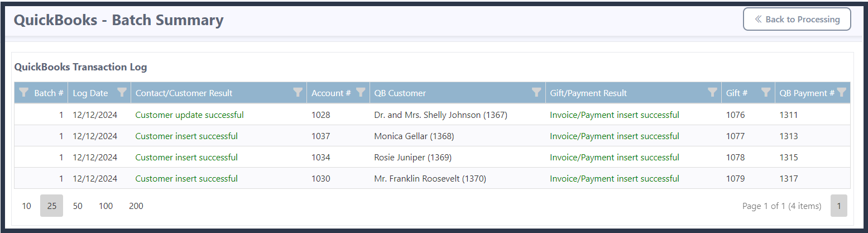Image resolution: width=868 pixels, height=233 pixels.
Task: Click 'Customer insert successful' in Franklin Roosevelt row
Action: coord(186,179)
